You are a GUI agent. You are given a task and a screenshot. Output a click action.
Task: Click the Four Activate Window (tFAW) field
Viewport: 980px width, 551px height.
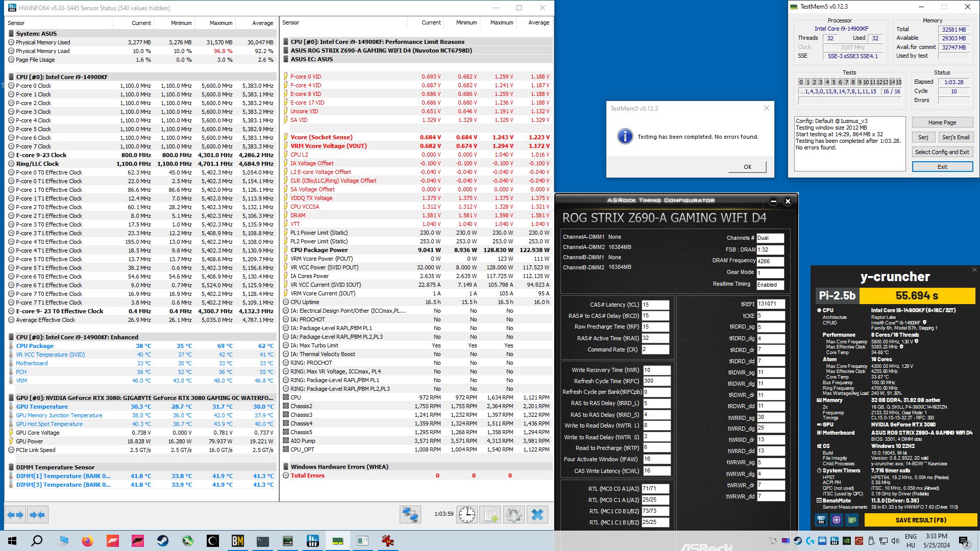656,459
